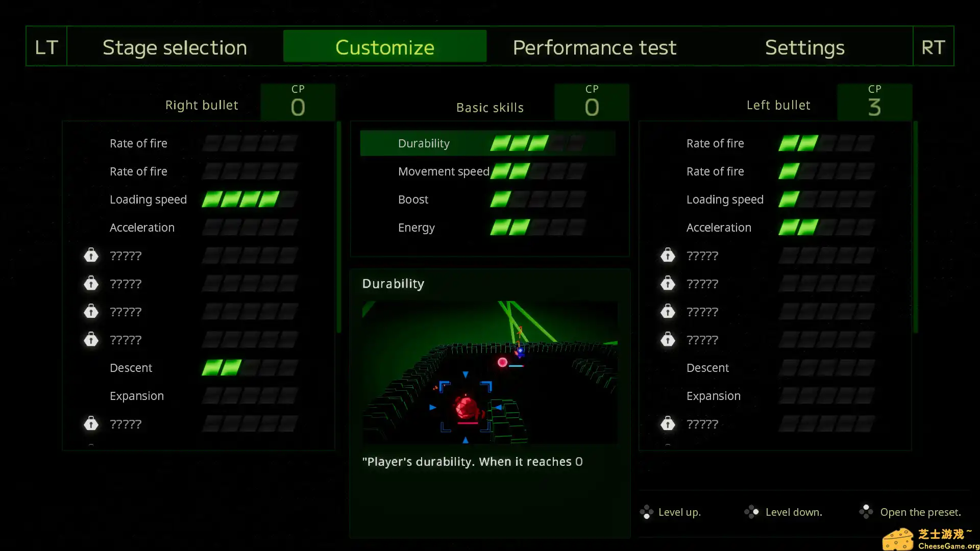The height and width of the screenshot is (551, 980).
Task: Click the d-pad icon next to Level down
Action: click(x=752, y=512)
